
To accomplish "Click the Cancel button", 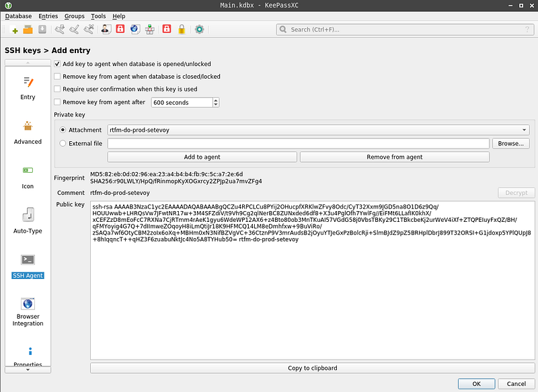I will pyautogui.click(x=516, y=384).
